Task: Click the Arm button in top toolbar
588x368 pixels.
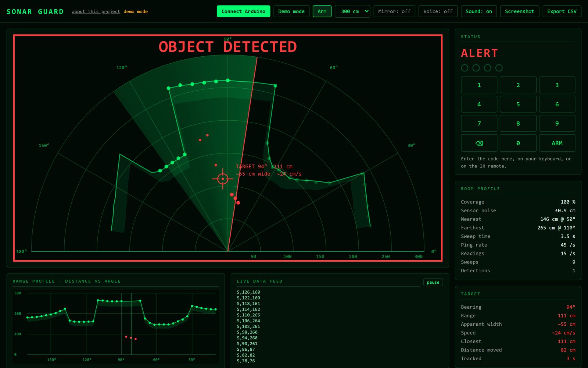Action: click(x=322, y=11)
